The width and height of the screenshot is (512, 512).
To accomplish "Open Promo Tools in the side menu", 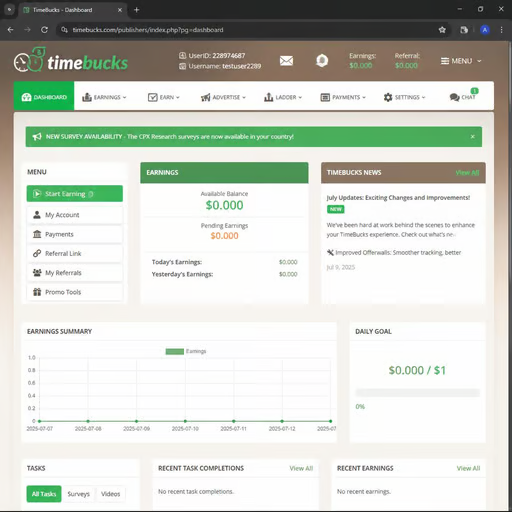I will click(x=75, y=292).
